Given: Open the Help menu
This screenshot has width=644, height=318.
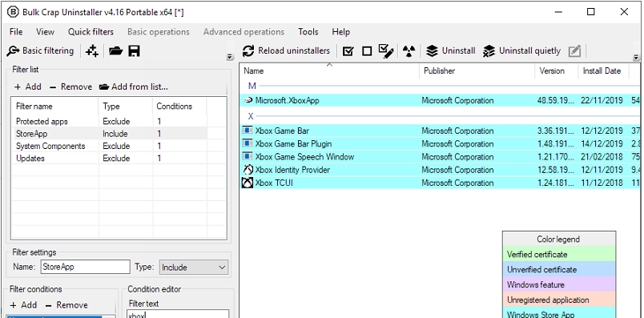Looking at the screenshot, I should click(x=341, y=31).
